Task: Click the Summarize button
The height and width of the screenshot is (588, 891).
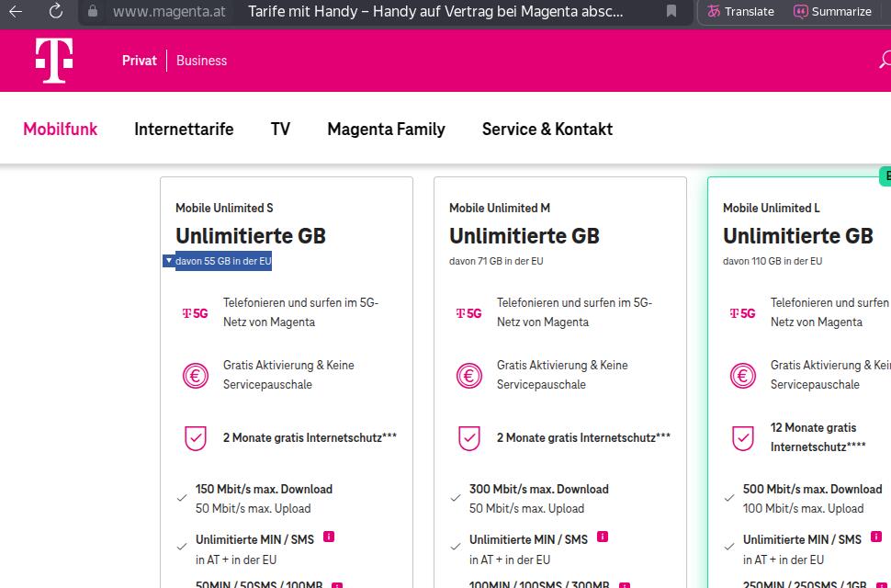Action: (832, 12)
